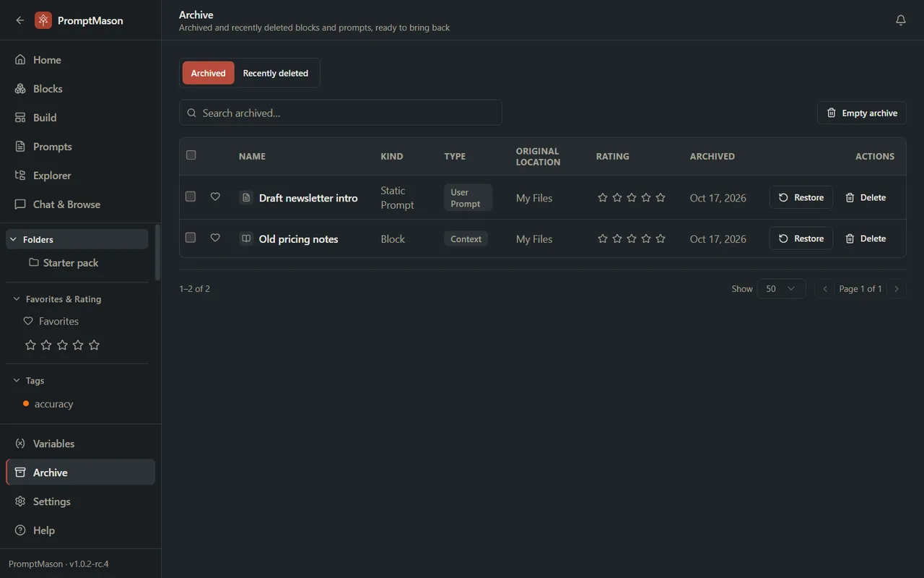Image resolution: width=924 pixels, height=578 pixels.
Task: Favorite Draft newsletter intro with heart icon
Action: 215,197
